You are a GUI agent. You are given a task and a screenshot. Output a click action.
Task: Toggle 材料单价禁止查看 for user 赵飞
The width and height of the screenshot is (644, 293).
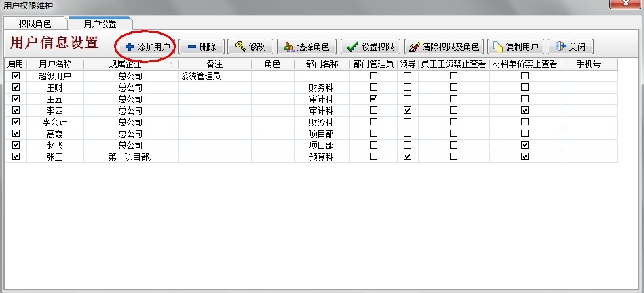(525, 145)
